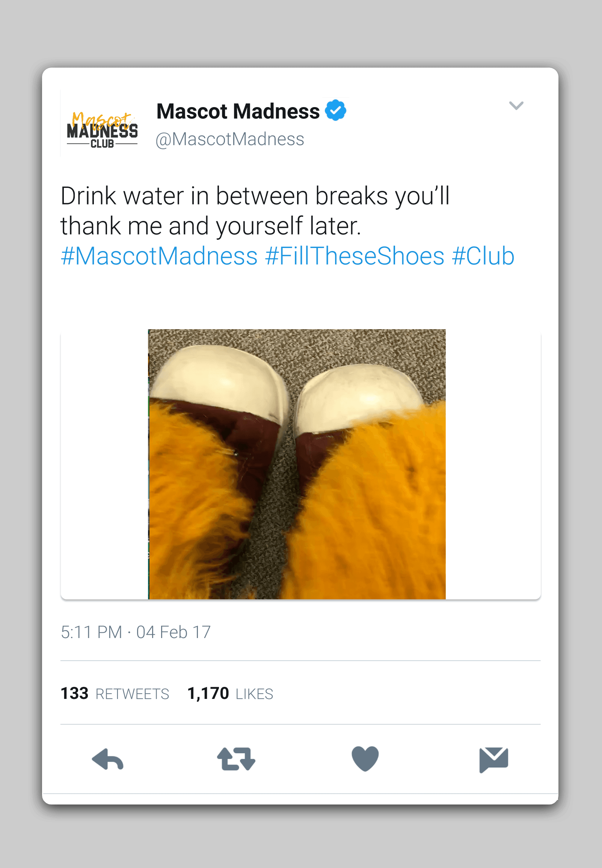Viewport: 602px width, 868px height.
Task: View the 133 Retweets list
Action: tap(115, 694)
